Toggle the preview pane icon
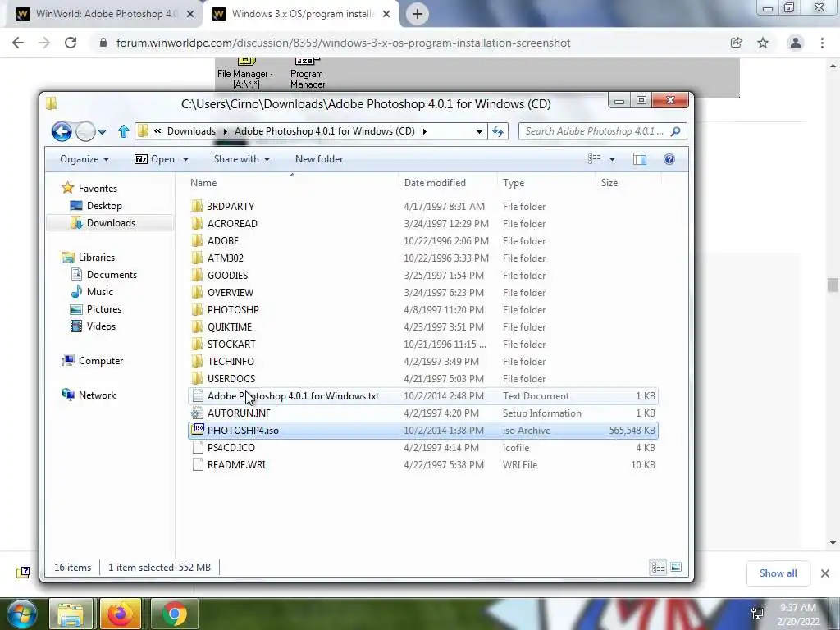The height and width of the screenshot is (630, 840). (640, 159)
